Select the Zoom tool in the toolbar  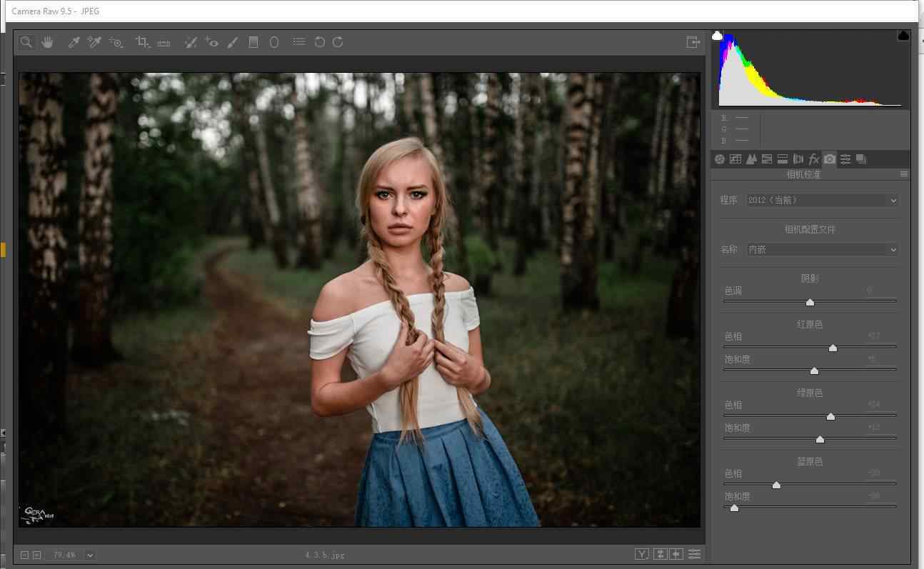(x=26, y=42)
